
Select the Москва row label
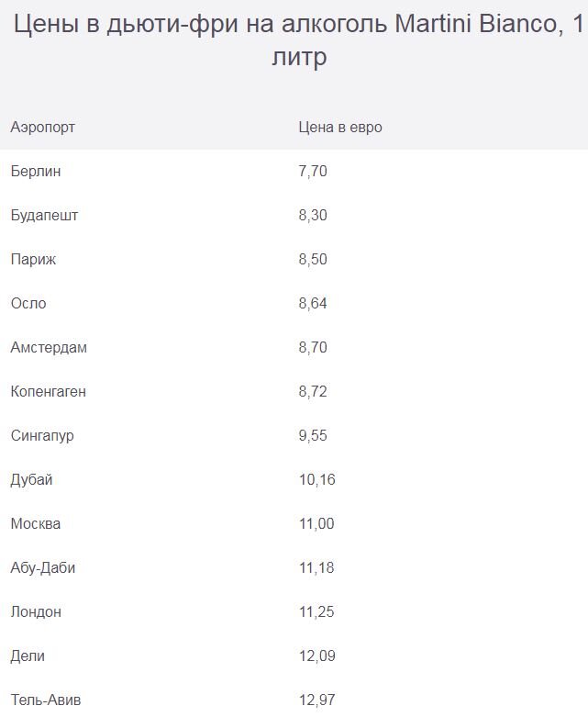[36, 523]
